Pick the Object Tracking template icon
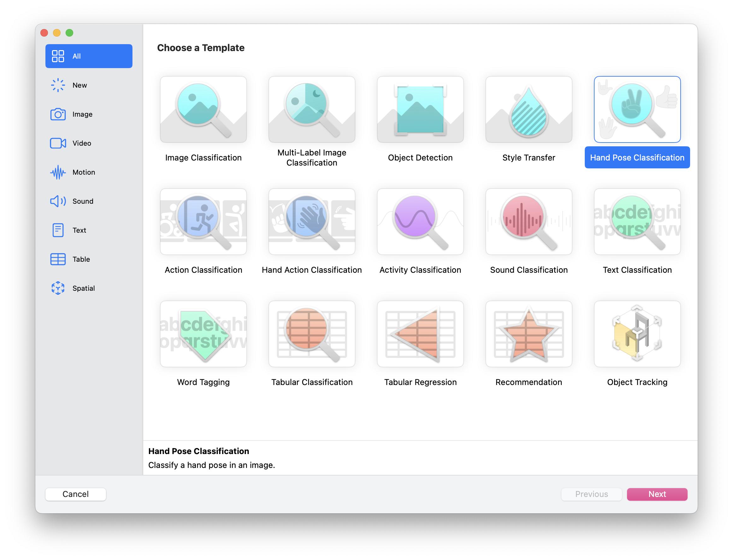 pyautogui.click(x=637, y=334)
